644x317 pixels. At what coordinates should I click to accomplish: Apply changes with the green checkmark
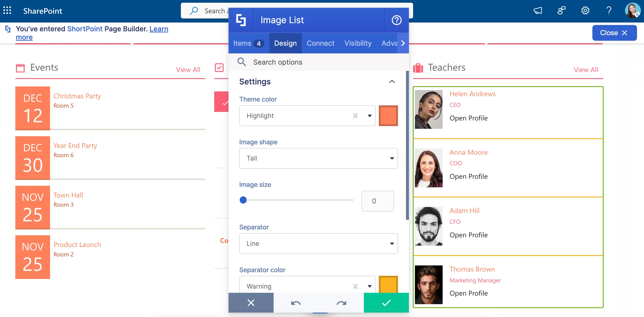[x=386, y=303]
